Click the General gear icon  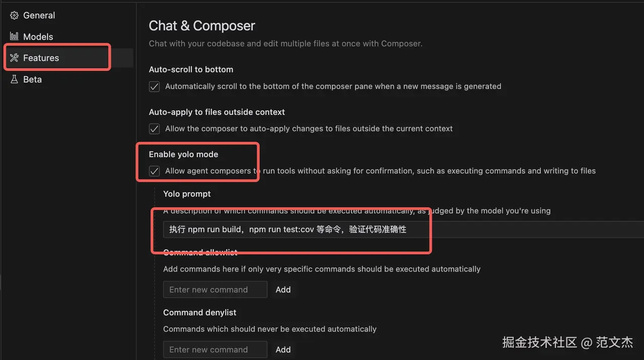(14, 16)
